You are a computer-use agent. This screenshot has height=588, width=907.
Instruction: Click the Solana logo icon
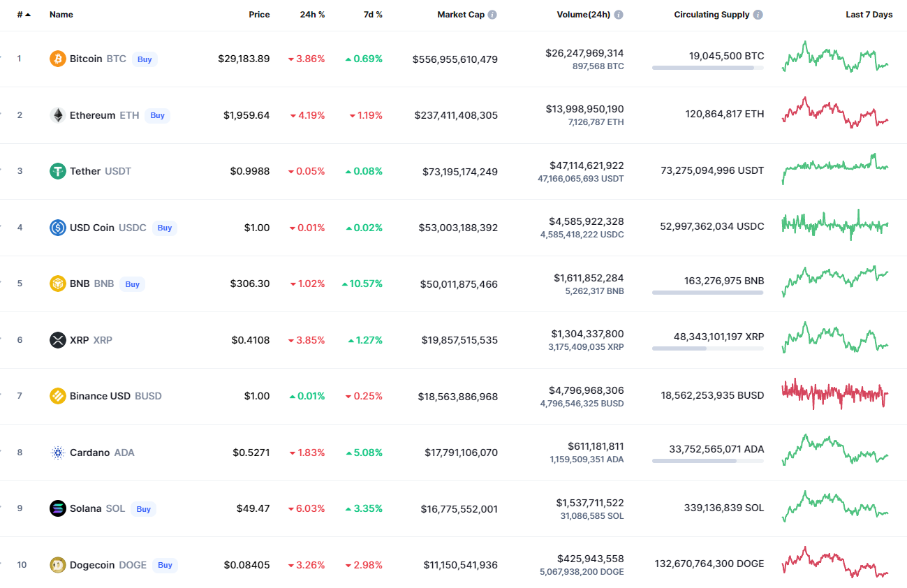tap(58, 508)
